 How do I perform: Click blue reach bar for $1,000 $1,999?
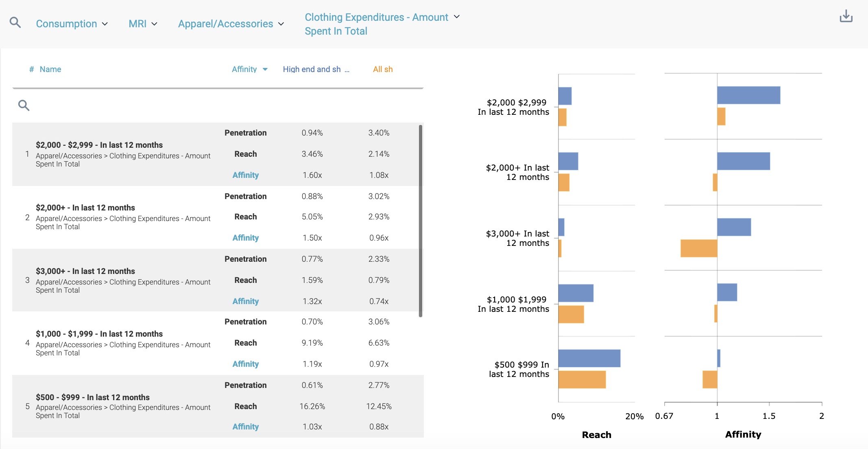pyautogui.click(x=576, y=293)
